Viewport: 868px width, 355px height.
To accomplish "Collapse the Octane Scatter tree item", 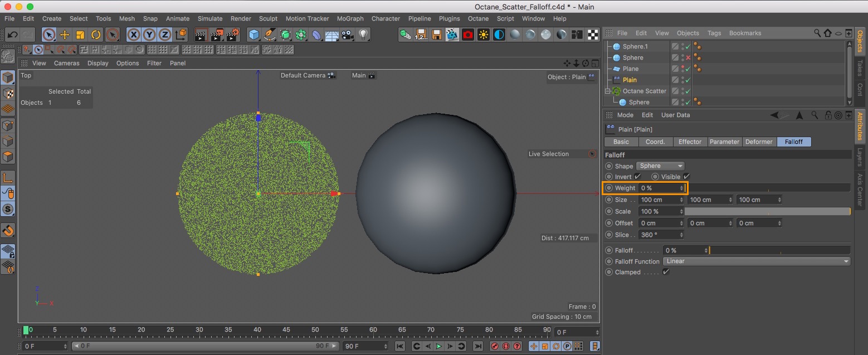I will (608, 91).
